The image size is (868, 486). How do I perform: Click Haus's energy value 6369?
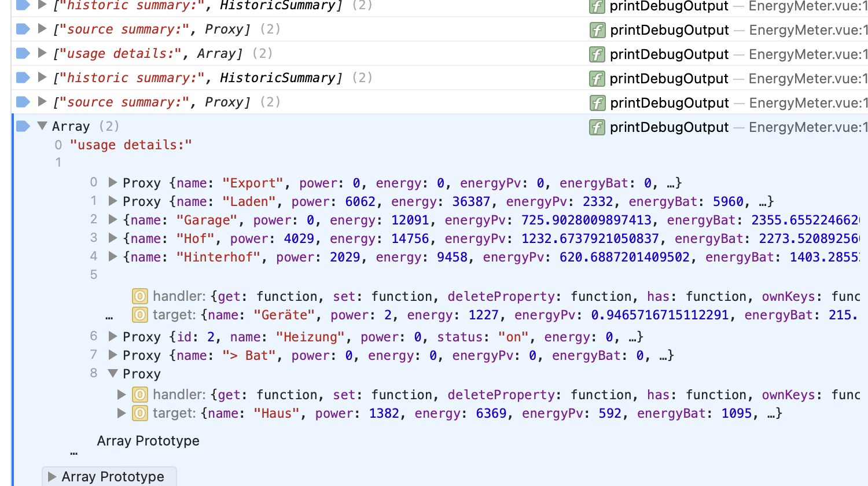coord(491,413)
